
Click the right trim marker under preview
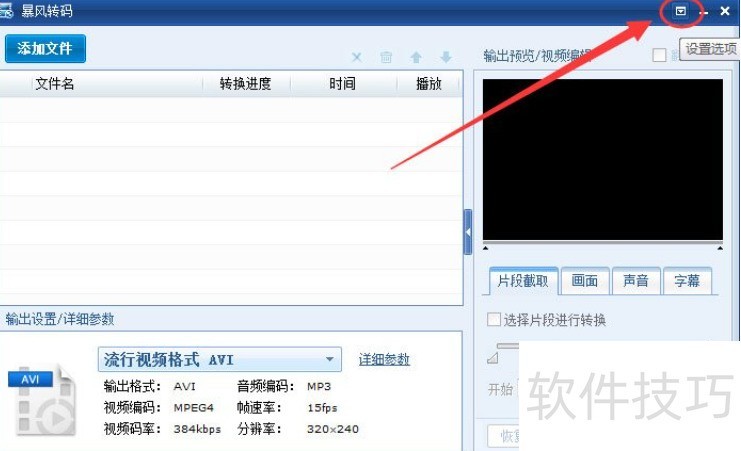[x=720, y=248]
